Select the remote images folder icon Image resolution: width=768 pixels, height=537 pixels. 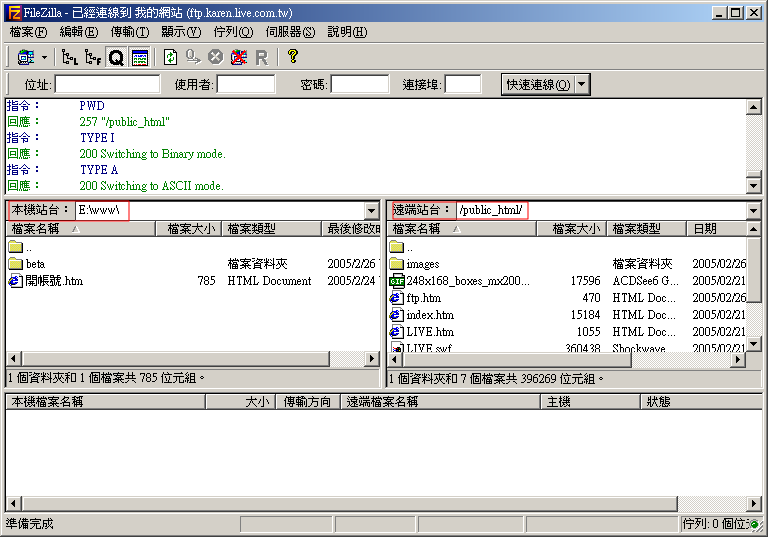tap(396, 264)
